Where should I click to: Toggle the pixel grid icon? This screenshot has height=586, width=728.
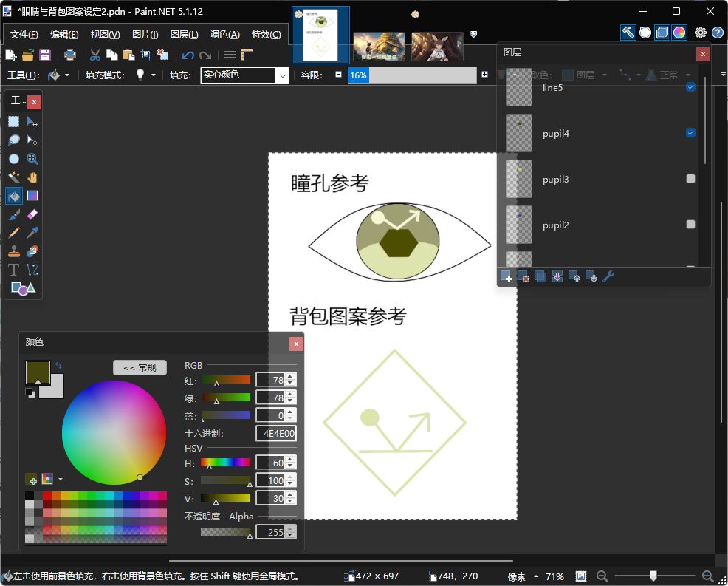[230, 55]
